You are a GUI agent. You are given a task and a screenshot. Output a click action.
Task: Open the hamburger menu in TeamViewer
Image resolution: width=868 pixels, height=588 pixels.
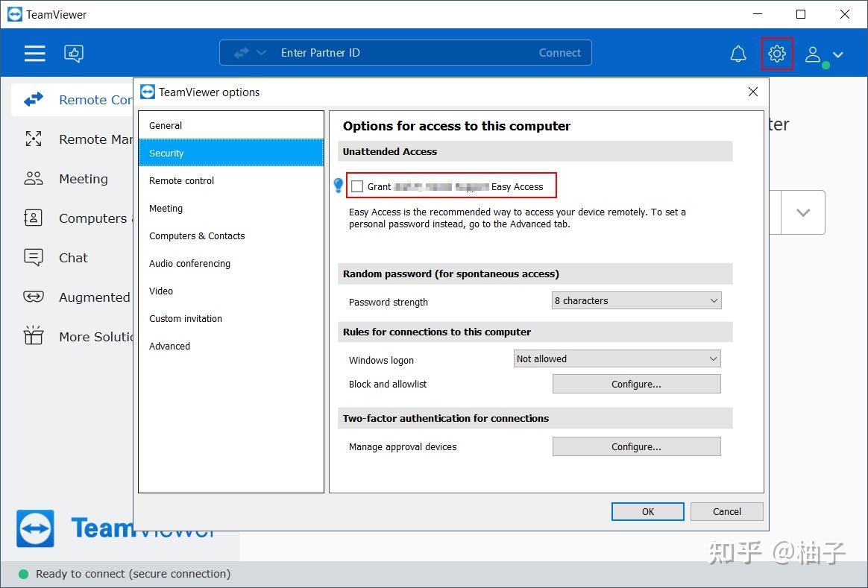[34, 53]
